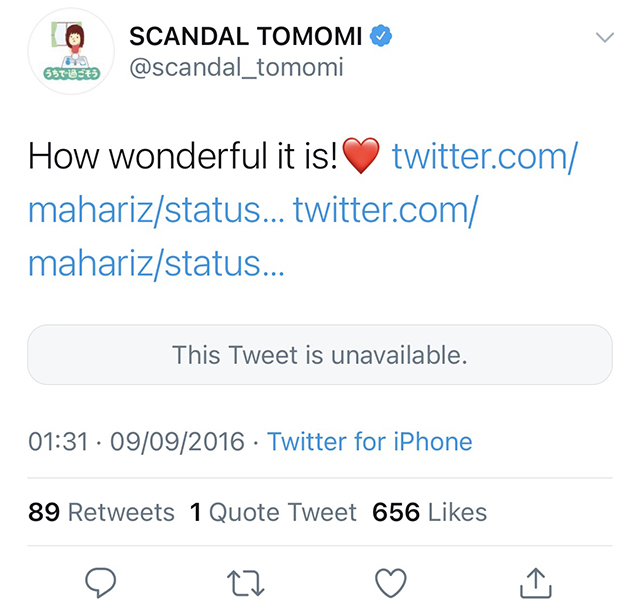View the 1 Quote Tweet list
Image resolution: width=640 pixels, height=612 pixels.
(x=273, y=513)
